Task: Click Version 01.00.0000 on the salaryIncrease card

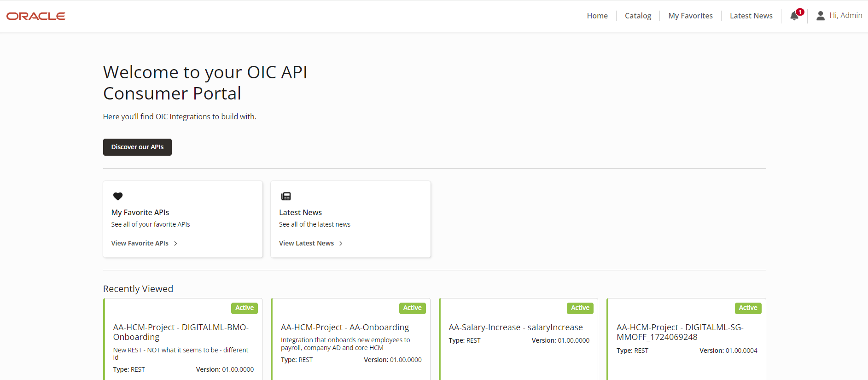Action: [560, 340]
